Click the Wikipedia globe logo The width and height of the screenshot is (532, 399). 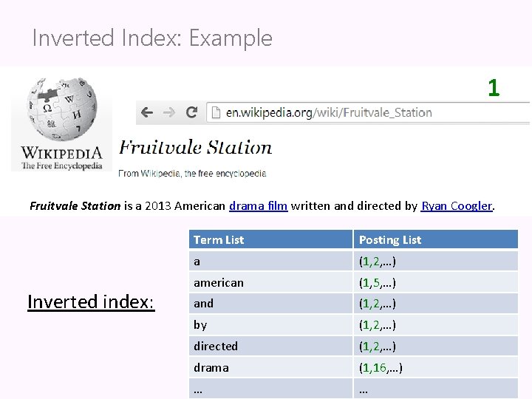[62, 109]
